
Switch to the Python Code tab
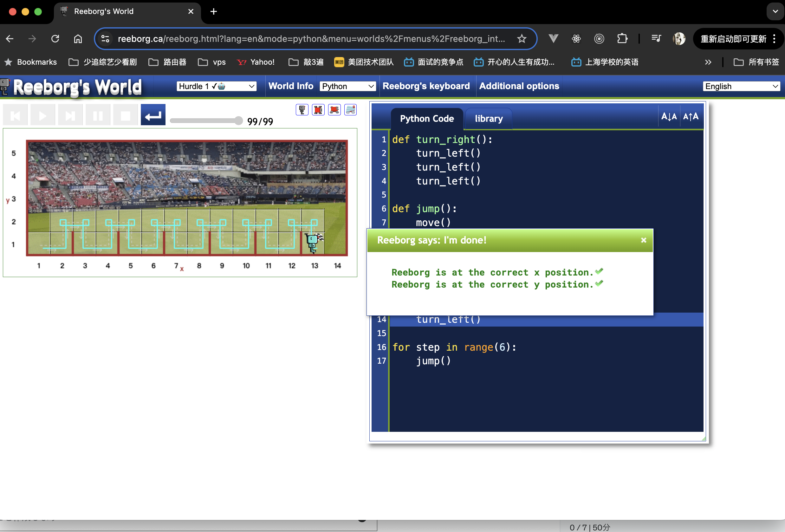(x=427, y=119)
